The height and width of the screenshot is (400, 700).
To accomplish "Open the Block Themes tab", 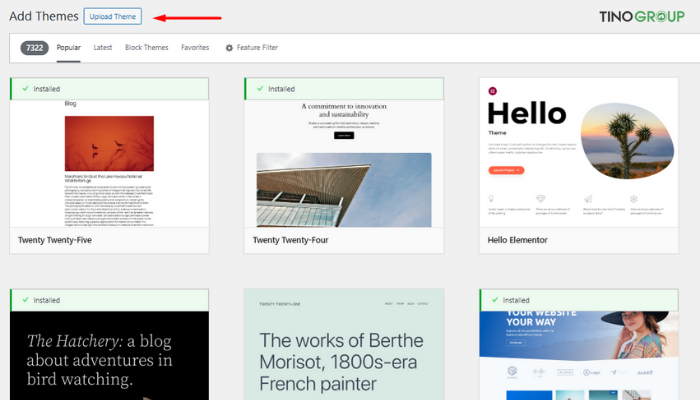I will pyautogui.click(x=146, y=47).
